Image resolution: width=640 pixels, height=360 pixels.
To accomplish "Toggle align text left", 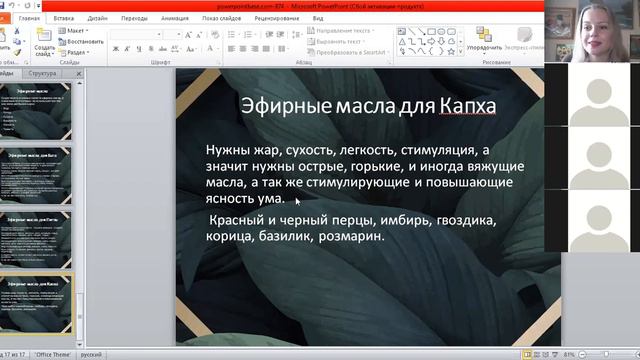I will [x=231, y=49].
